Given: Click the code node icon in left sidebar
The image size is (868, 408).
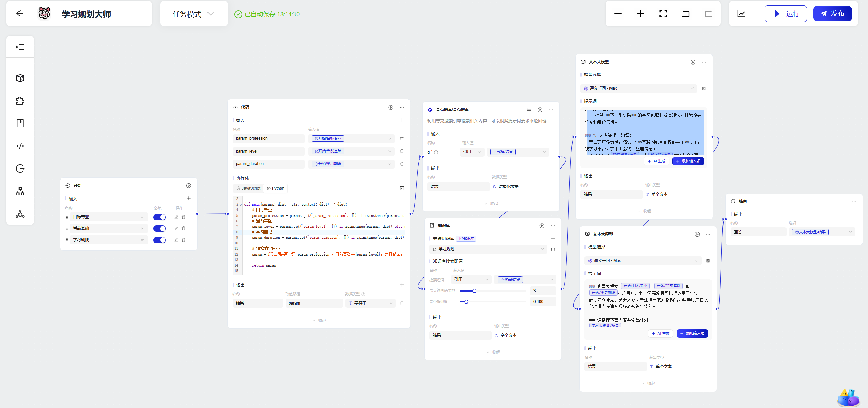Looking at the screenshot, I should (x=20, y=146).
